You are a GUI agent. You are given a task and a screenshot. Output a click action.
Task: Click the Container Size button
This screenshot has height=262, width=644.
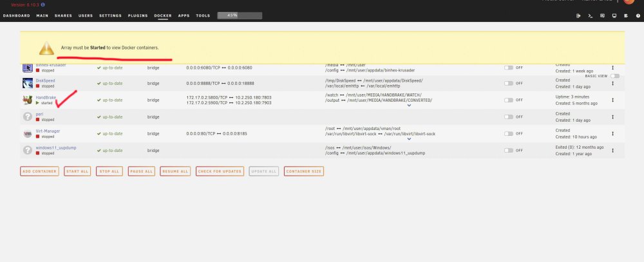tap(303, 171)
